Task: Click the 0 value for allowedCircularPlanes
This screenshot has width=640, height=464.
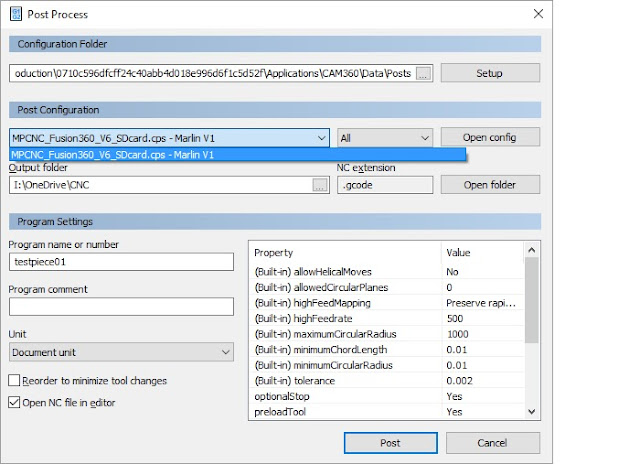Action: point(449,287)
